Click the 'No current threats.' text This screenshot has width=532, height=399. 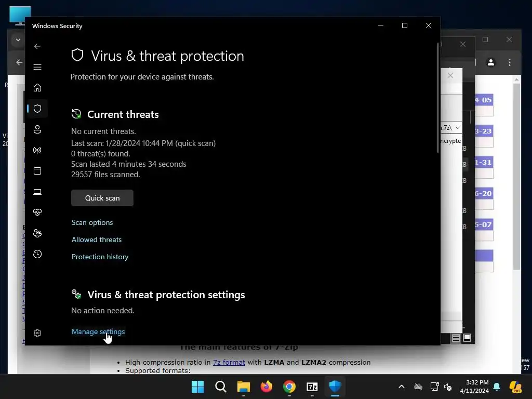pyautogui.click(x=103, y=131)
